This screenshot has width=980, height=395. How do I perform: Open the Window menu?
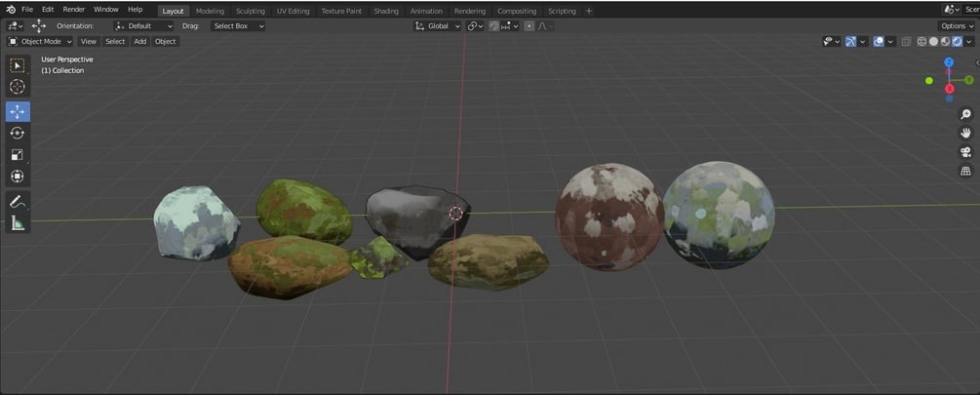[106, 10]
